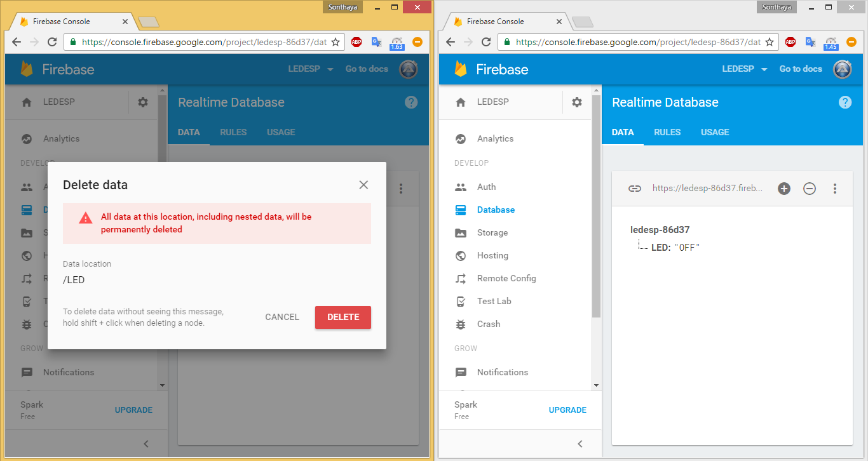Click the sidebar scroll-down arrow in right window

(596, 385)
